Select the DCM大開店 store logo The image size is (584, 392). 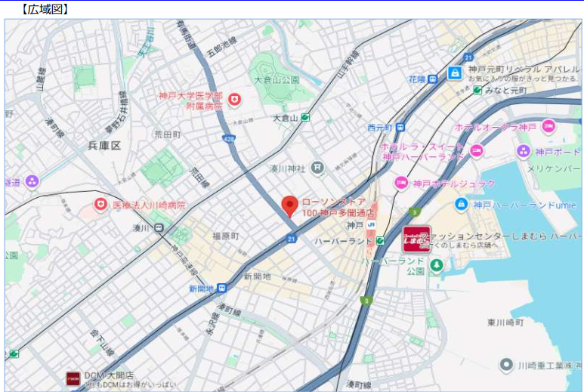pyautogui.click(x=73, y=378)
